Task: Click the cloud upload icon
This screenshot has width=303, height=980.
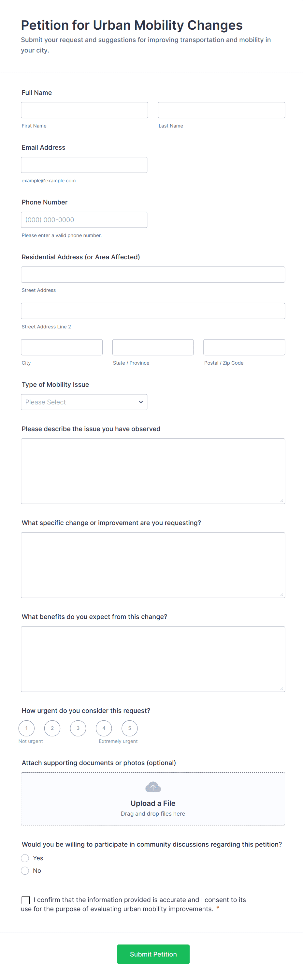Action: click(x=153, y=787)
